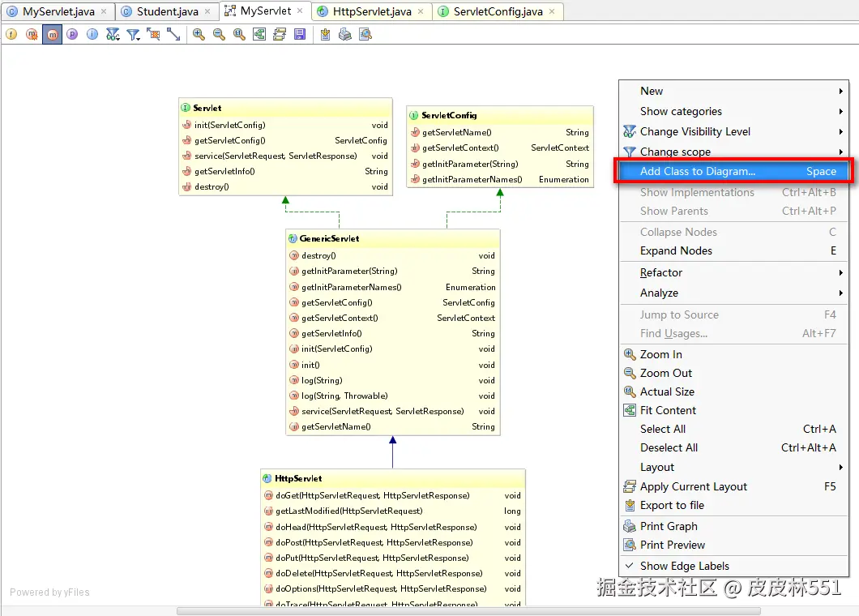
Task: Toggle the Constructors display button
Action: point(32,35)
